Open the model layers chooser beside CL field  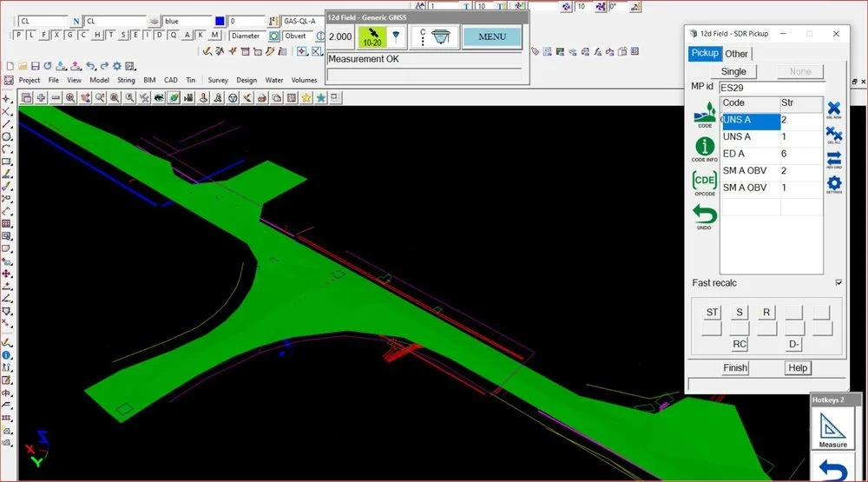pos(155,21)
